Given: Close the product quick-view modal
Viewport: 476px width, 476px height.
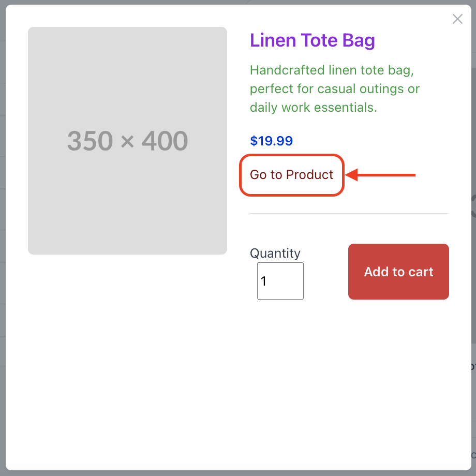Looking at the screenshot, I should point(457,19).
